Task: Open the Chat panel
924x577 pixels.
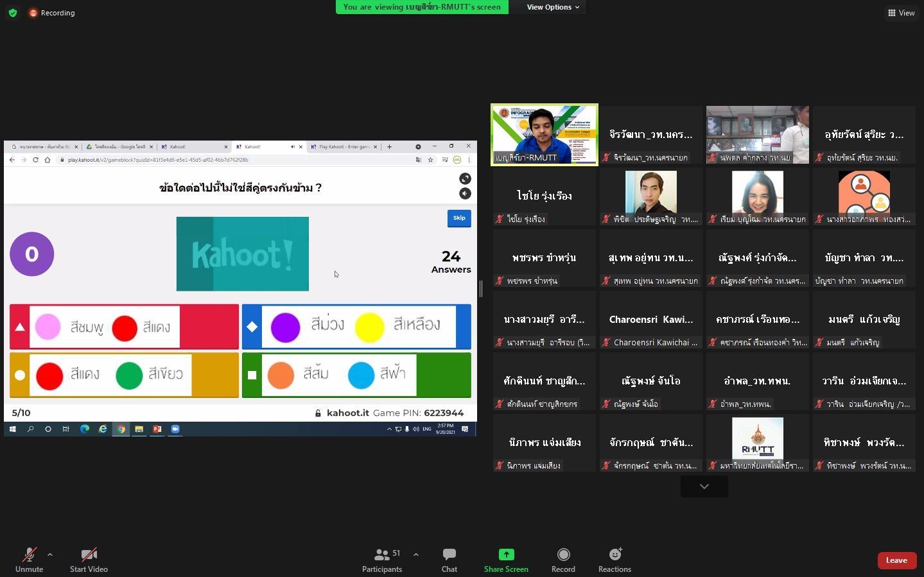Action: 449,560
